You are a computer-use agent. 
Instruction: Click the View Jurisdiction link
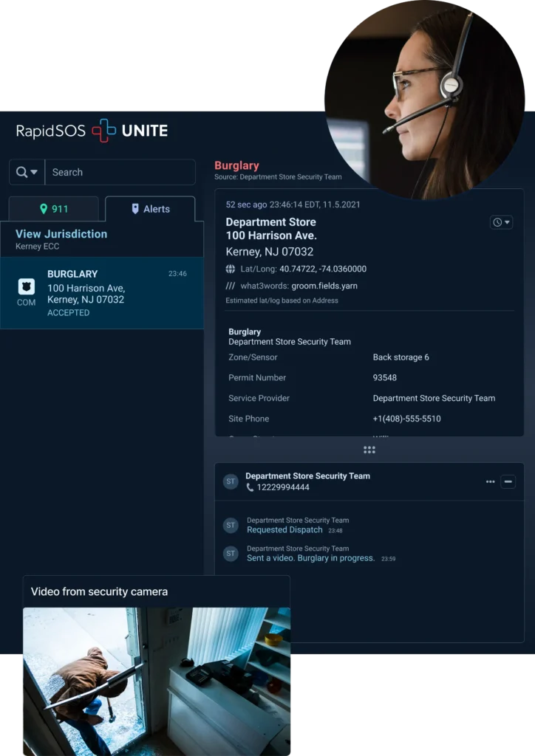pyautogui.click(x=61, y=234)
